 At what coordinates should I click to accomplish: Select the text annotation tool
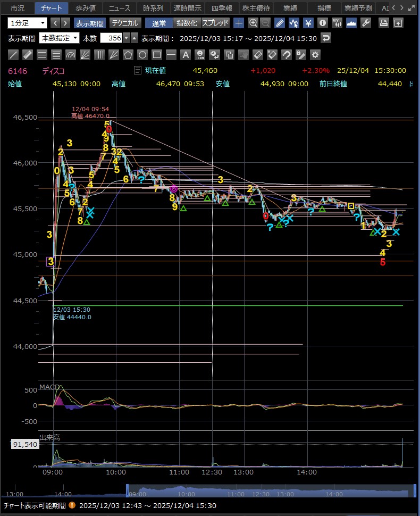(186, 55)
